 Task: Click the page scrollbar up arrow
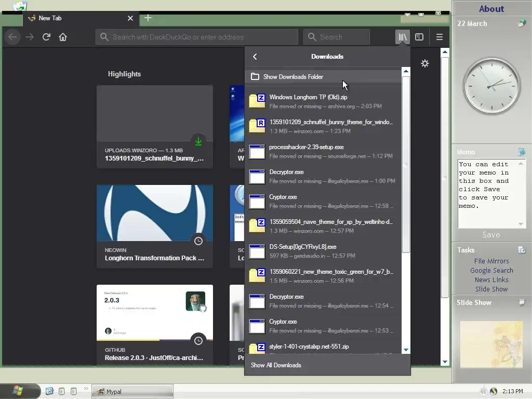coord(445,52)
